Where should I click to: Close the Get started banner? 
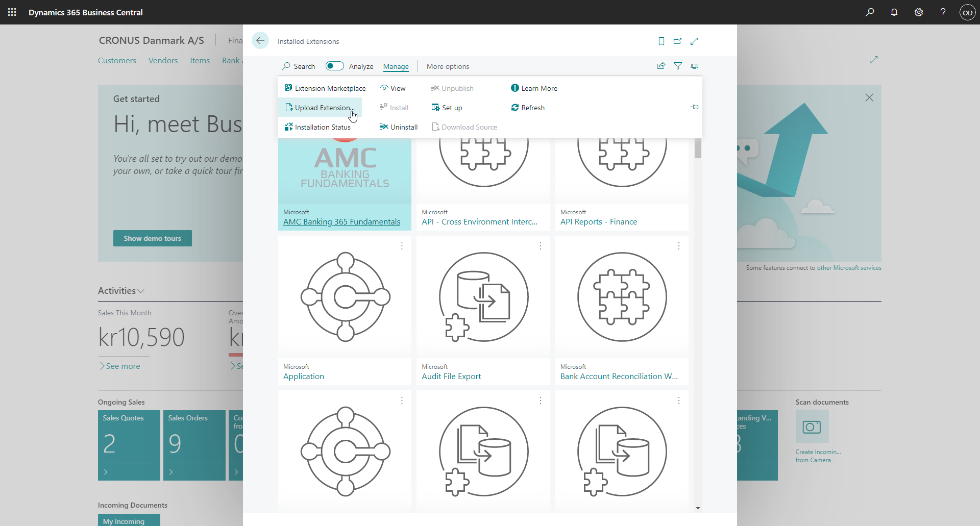coord(869,97)
